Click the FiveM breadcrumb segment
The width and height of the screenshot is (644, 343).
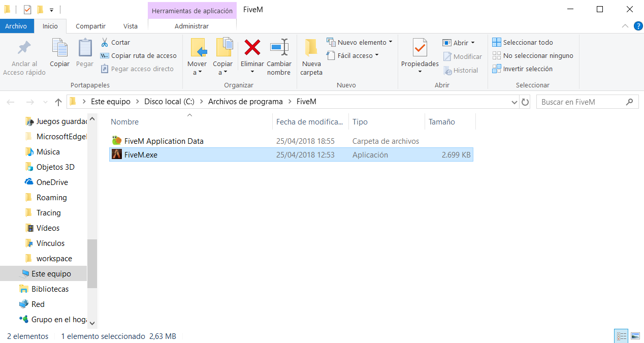point(306,102)
